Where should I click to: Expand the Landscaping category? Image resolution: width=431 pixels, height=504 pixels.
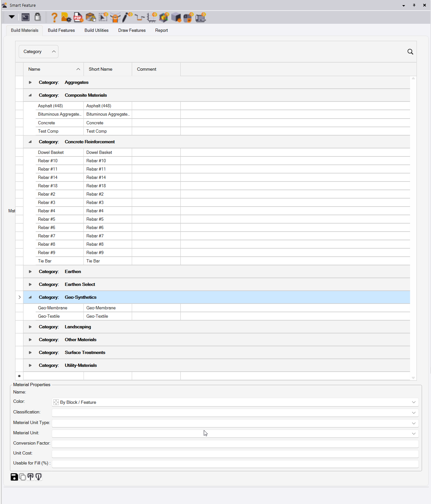click(30, 327)
